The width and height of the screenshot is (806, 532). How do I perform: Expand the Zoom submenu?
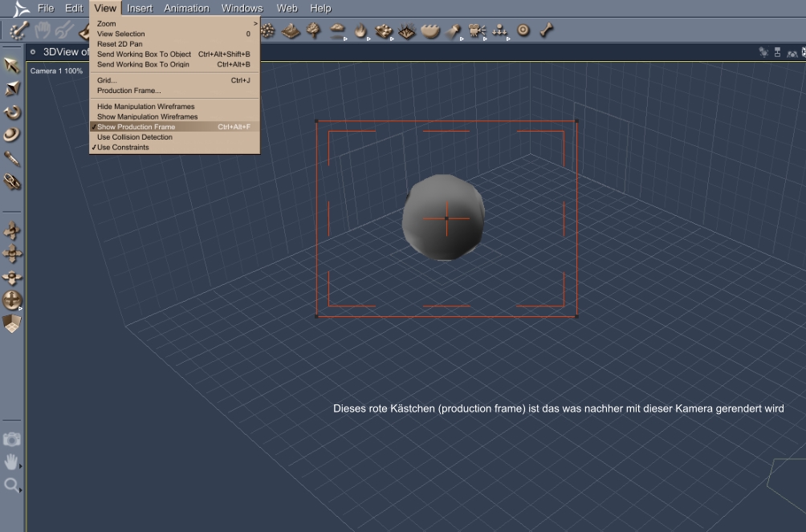click(175, 23)
